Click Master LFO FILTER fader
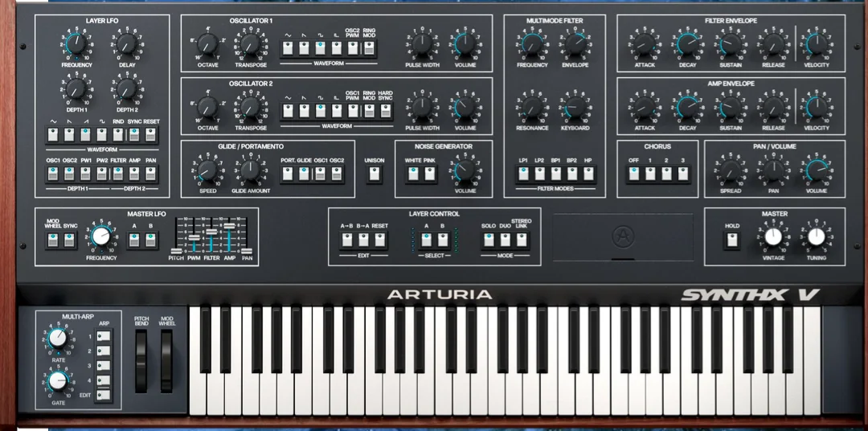This screenshot has height=431, width=868. pos(211,232)
